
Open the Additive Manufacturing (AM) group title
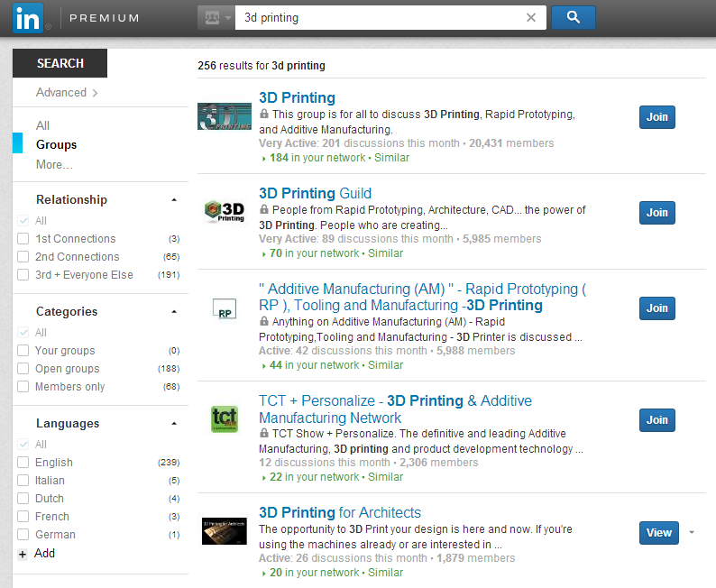[x=423, y=298]
